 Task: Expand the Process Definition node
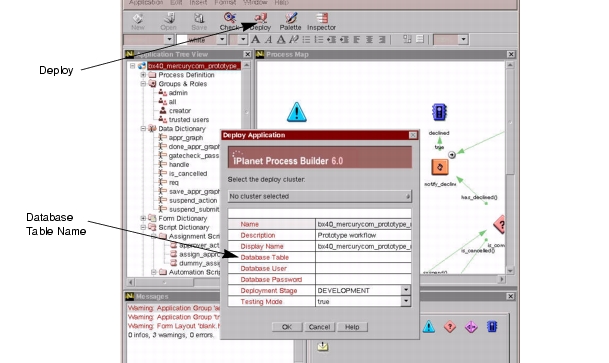(143, 75)
